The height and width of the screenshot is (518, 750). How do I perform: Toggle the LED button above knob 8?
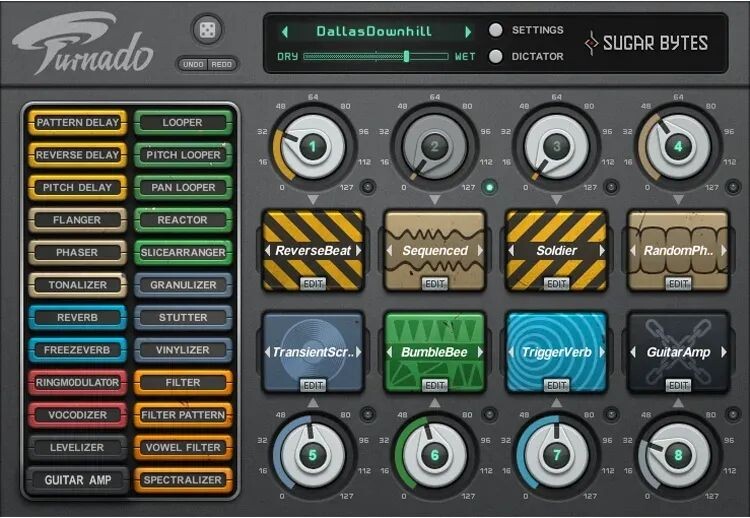733,414
